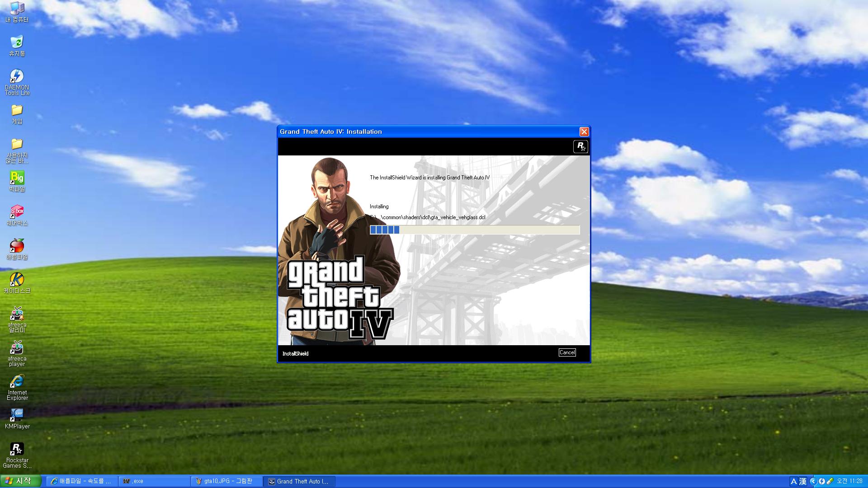Click the Rockstar Games logo icon
The image size is (868, 488).
(16, 450)
